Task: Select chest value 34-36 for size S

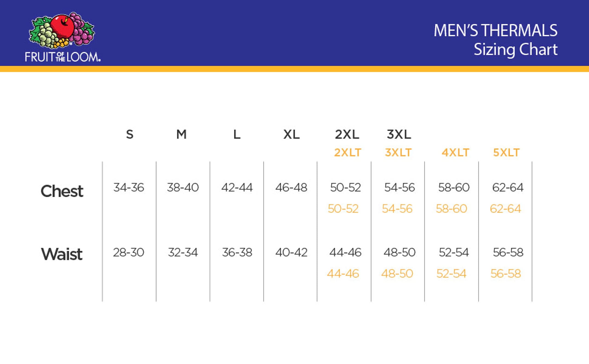Action: pos(129,187)
